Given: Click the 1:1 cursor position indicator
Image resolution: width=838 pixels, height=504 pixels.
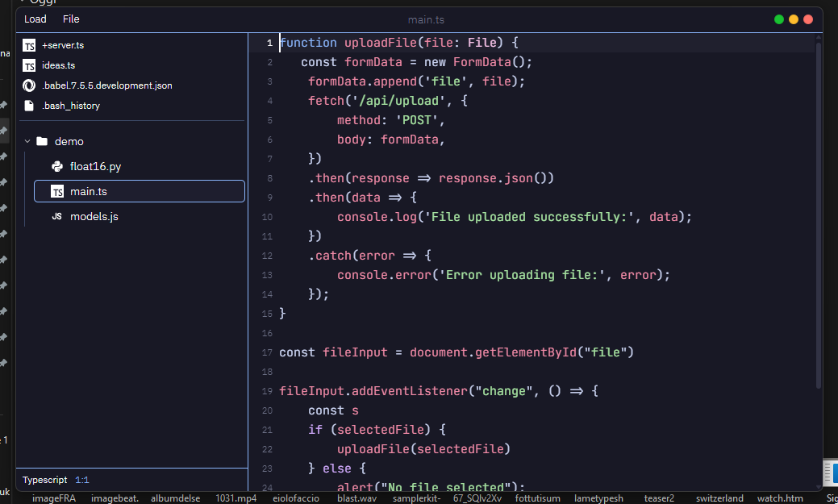Looking at the screenshot, I should coord(82,480).
